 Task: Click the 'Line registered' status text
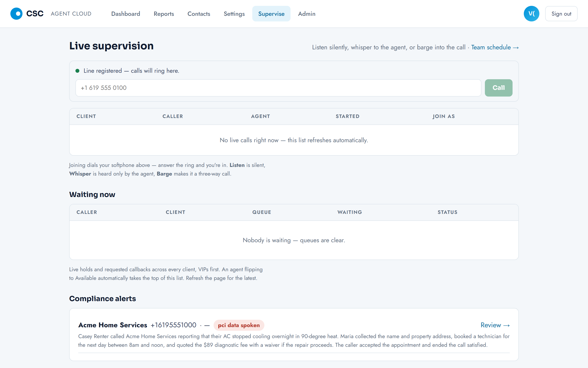[x=131, y=71]
